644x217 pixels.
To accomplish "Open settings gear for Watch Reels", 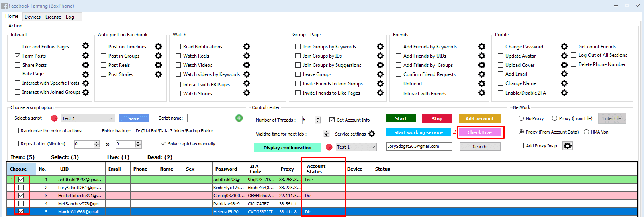I will click(247, 56).
